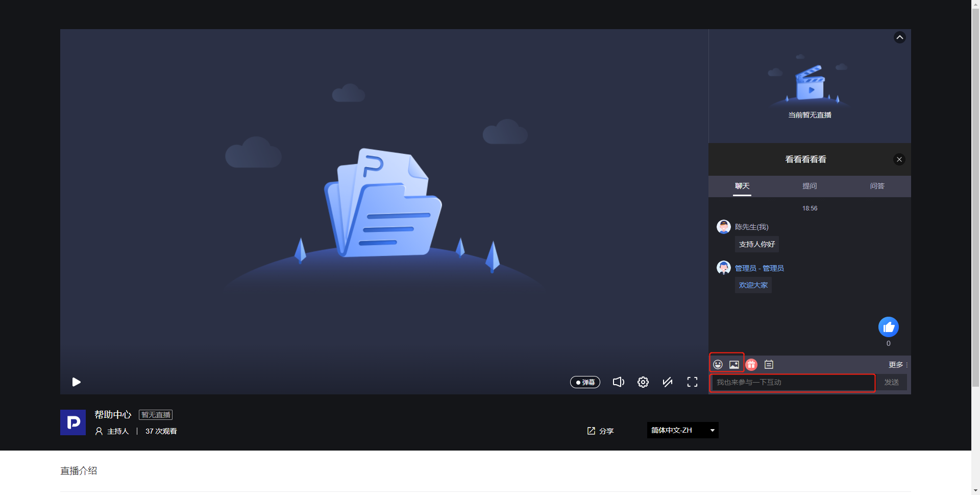Click the 支持人你好 chat message
The image size is (980, 495).
[757, 244]
